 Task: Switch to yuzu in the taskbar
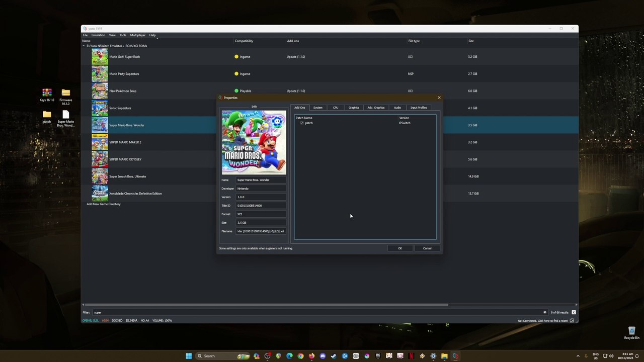(x=455, y=356)
